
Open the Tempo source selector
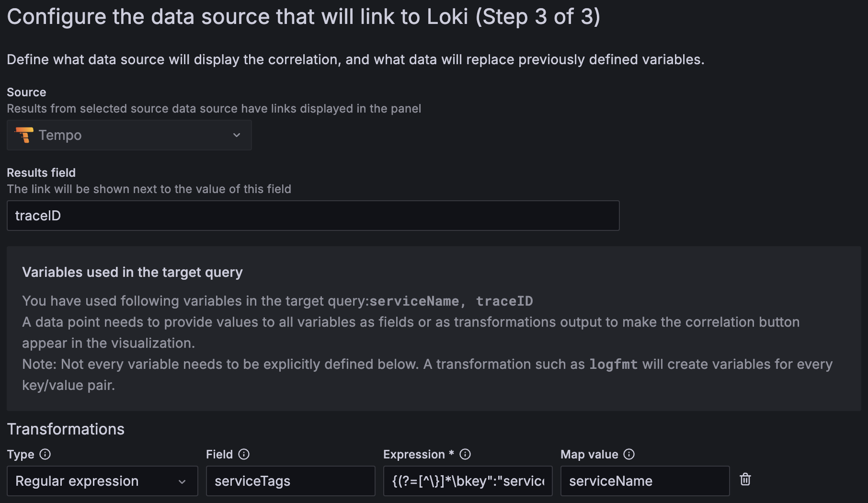tap(129, 135)
